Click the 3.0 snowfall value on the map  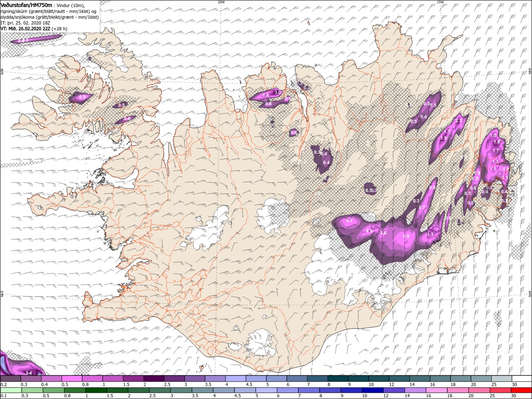click(278, 92)
